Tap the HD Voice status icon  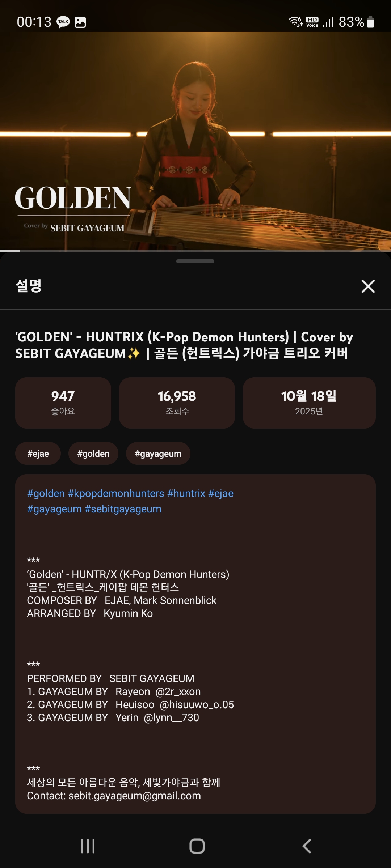pyautogui.click(x=312, y=22)
